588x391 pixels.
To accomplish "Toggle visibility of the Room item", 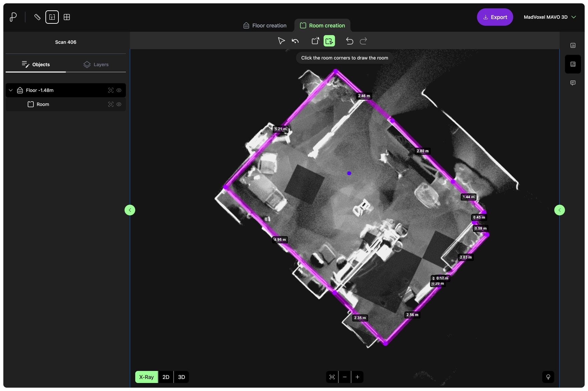I will point(119,104).
